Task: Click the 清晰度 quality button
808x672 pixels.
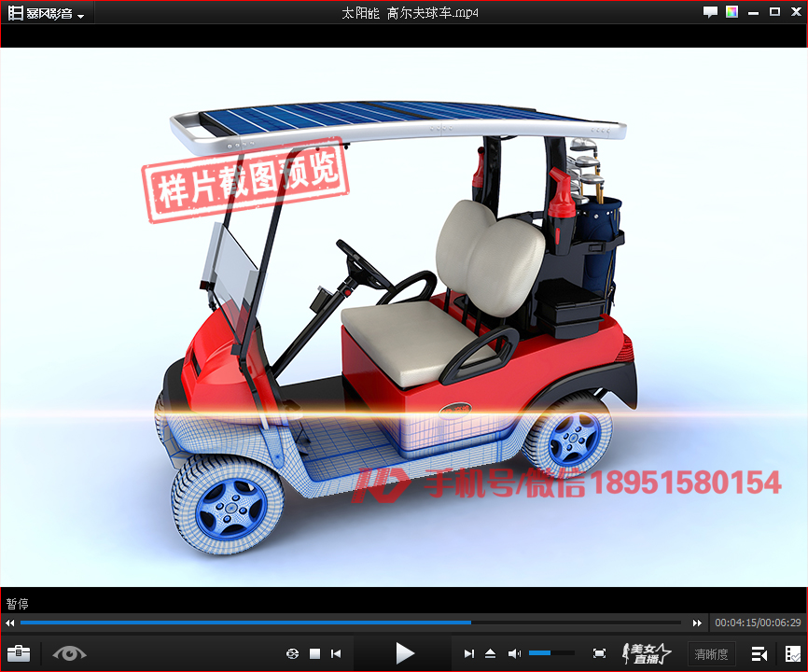Action: tap(711, 654)
